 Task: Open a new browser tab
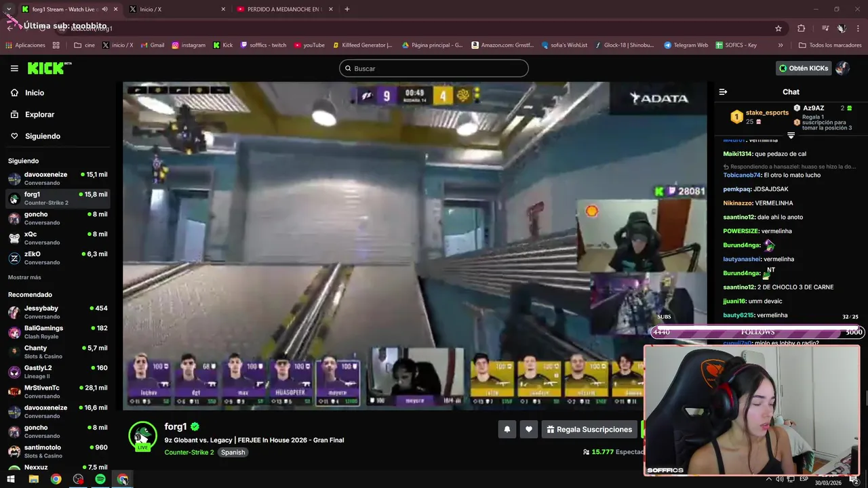point(347,9)
